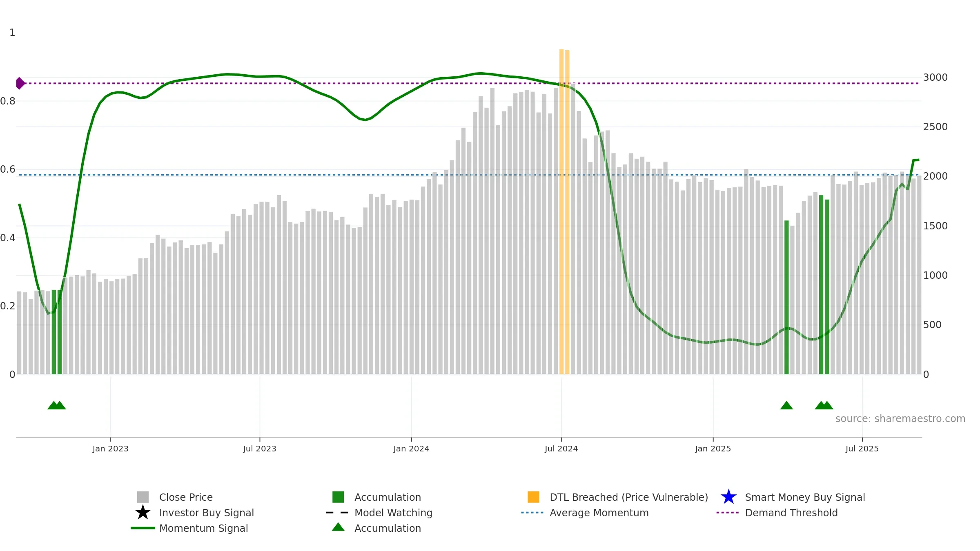Click the Jul 2023 axis label
Screen dimensions: 980x551
point(260,449)
